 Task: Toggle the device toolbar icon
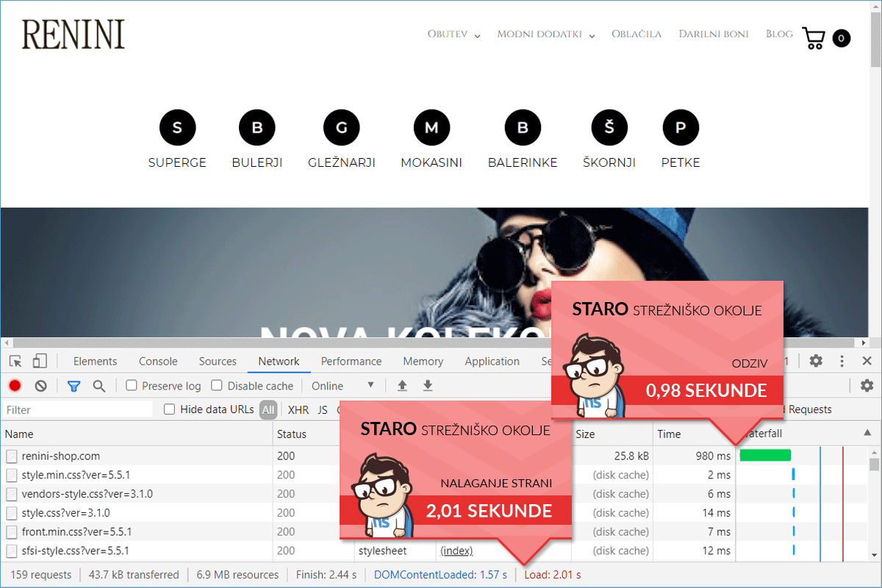(40, 361)
